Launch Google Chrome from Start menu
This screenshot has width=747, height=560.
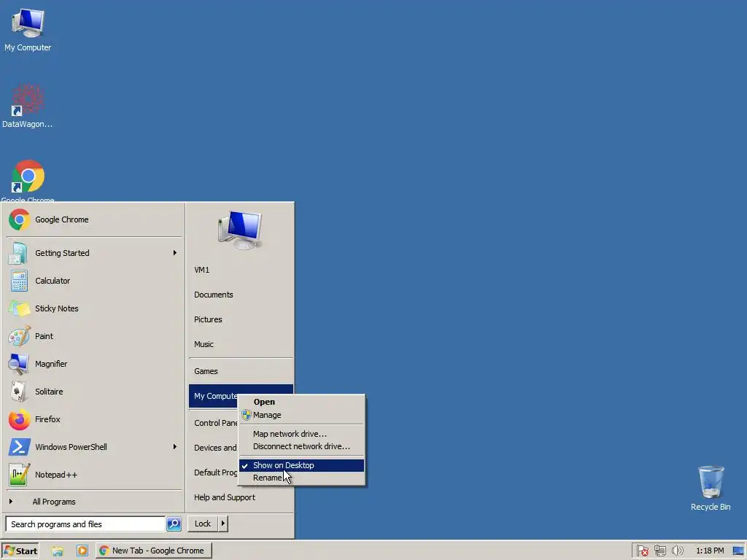pos(94,219)
